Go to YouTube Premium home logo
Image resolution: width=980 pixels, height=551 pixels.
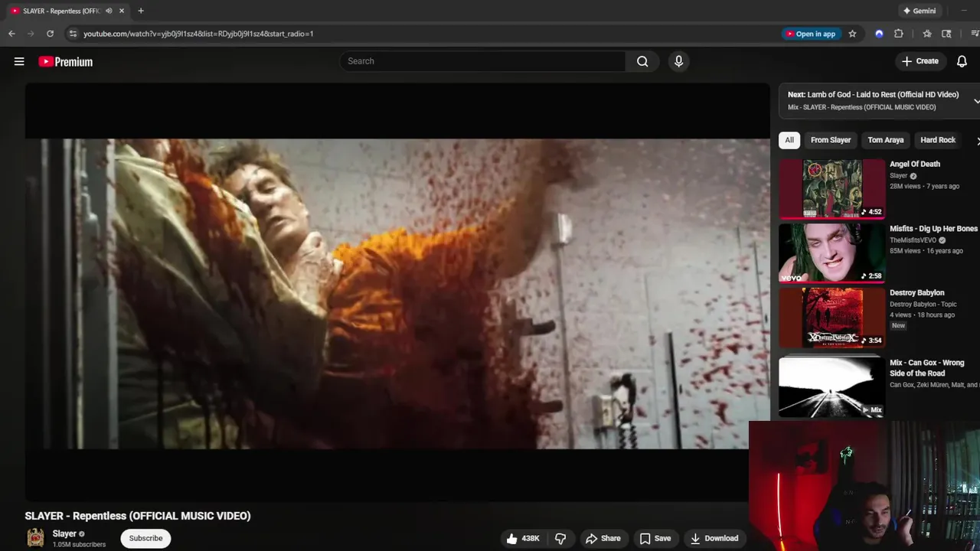65,62
